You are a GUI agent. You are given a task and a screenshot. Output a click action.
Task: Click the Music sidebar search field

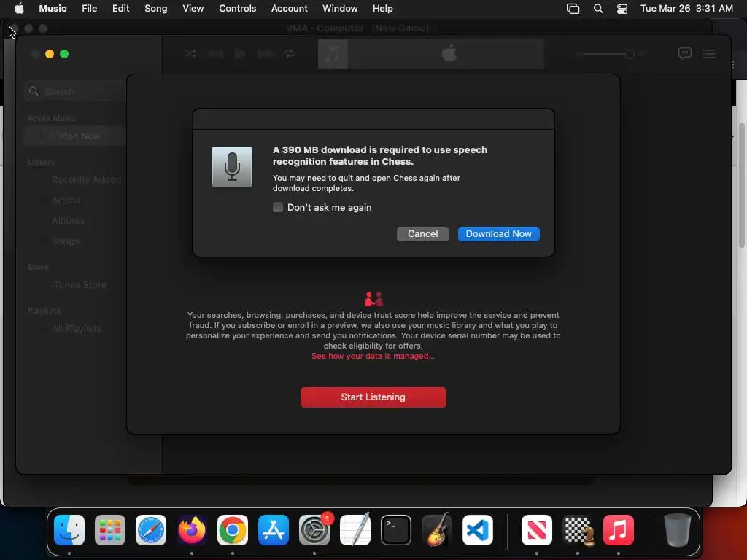pyautogui.click(x=76, y=91)
